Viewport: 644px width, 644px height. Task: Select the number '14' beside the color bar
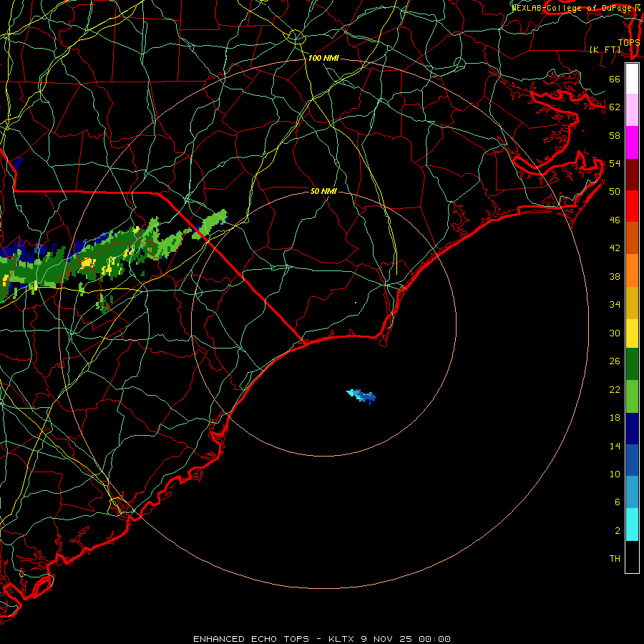coord(615,446)
